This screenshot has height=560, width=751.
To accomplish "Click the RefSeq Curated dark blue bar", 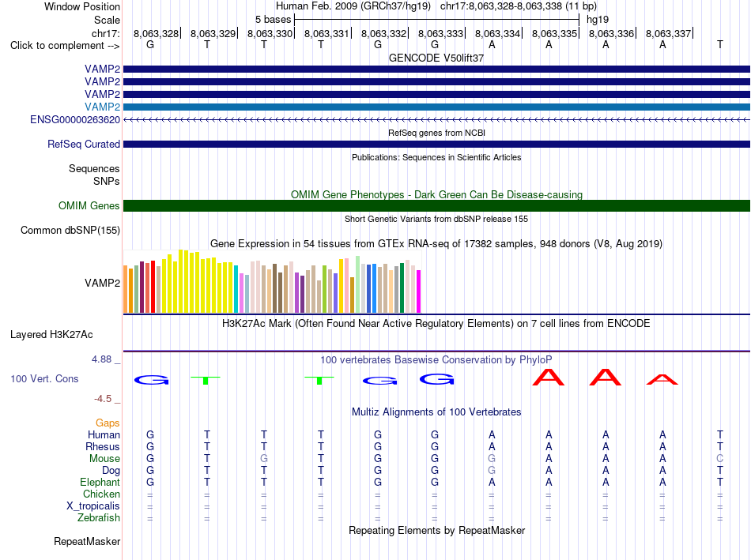I will [436, 144].
